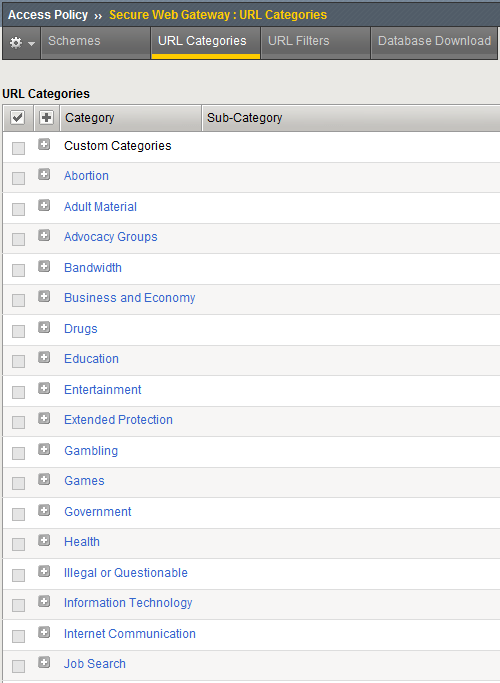Open the Illegal or Questionable link

[125, 573]
